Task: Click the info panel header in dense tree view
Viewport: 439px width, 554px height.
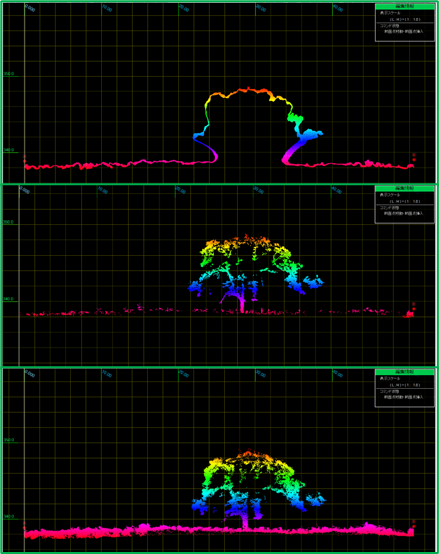Action: [405, 372]
